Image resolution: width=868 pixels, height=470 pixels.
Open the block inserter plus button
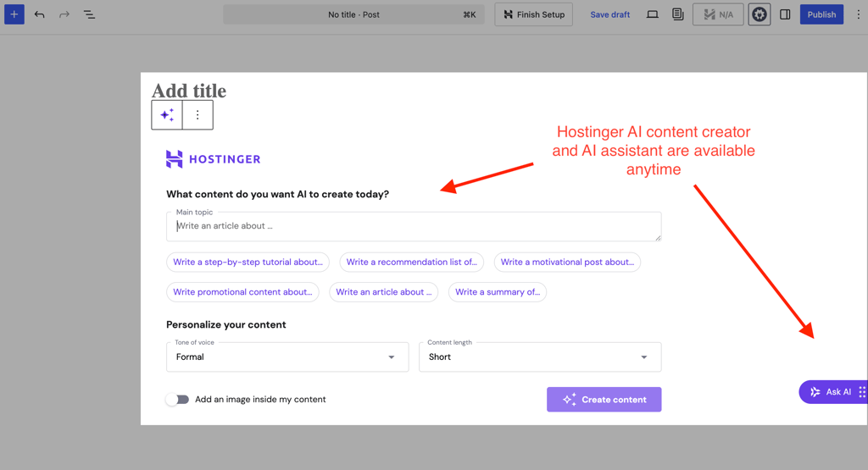click(x=14, y=14)
